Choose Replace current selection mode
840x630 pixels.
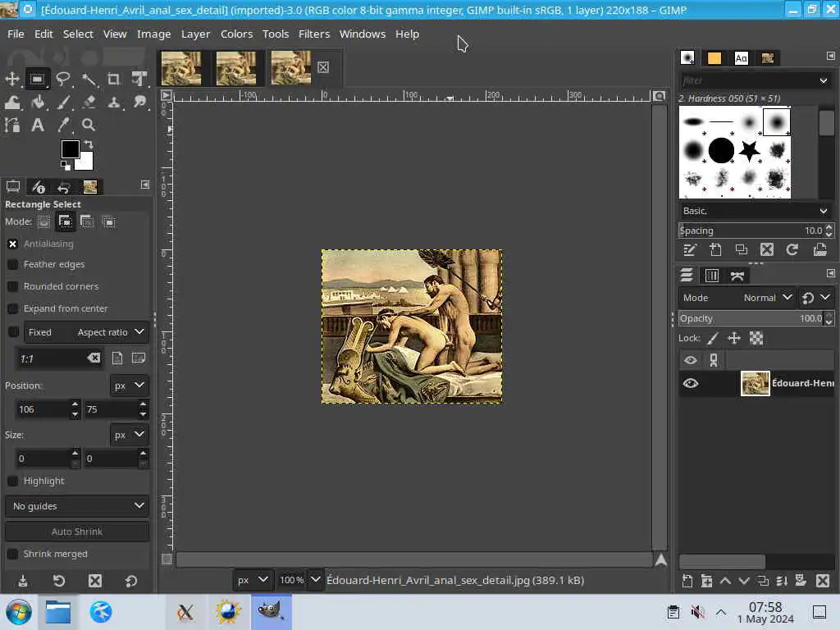coord(44,221)
